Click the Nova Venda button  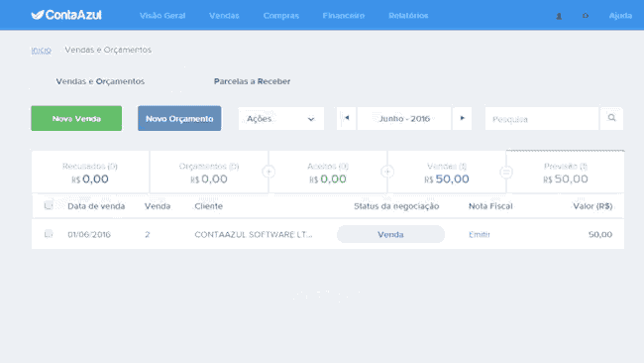pyautogui.click(x=76, y=118)
